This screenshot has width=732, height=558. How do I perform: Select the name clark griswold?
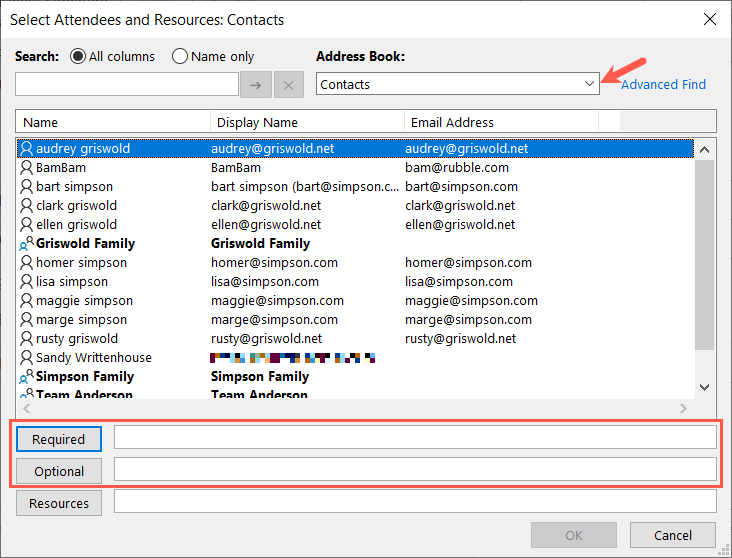77,205
